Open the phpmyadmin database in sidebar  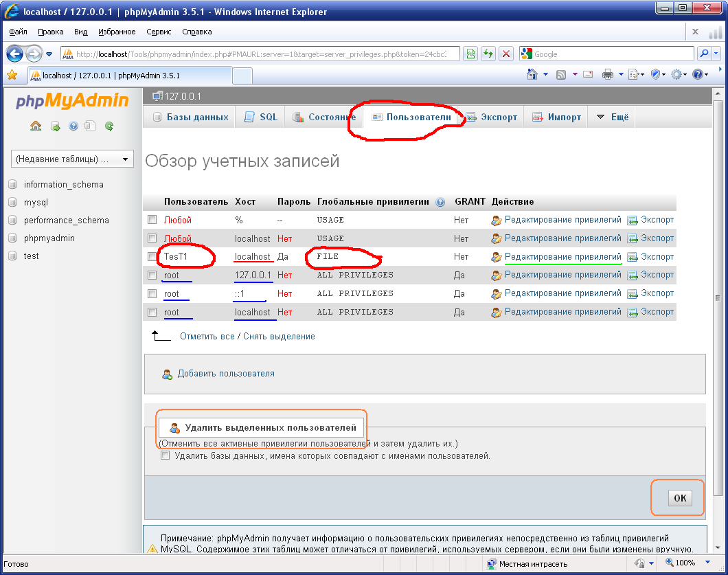tap(49, 238)
